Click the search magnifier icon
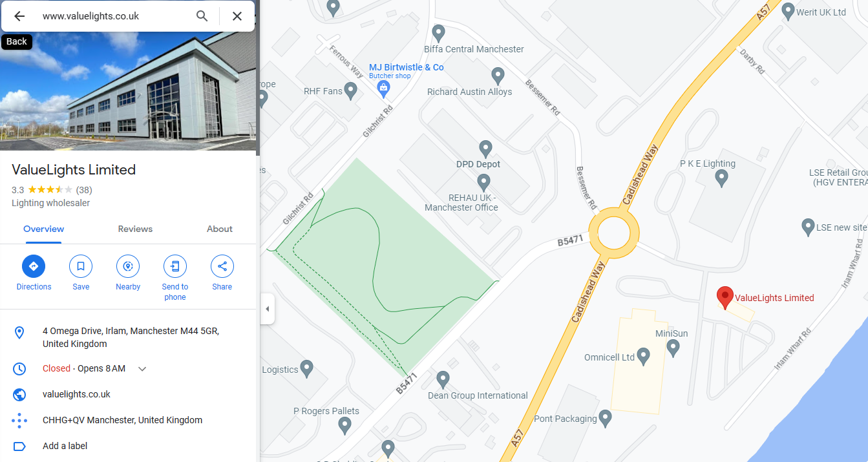The width and height of the screenshot is (868, 462). click(x=202, y=16)
